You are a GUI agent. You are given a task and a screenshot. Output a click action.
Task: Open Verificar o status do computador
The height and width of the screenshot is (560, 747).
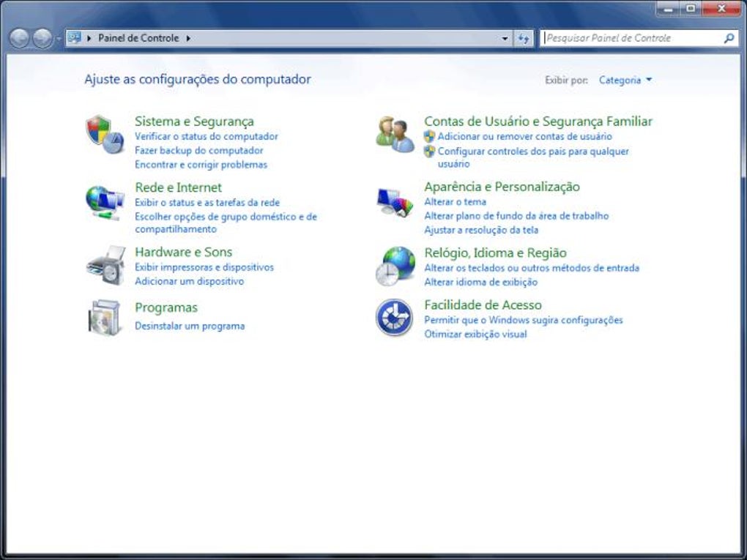point(207,136)
